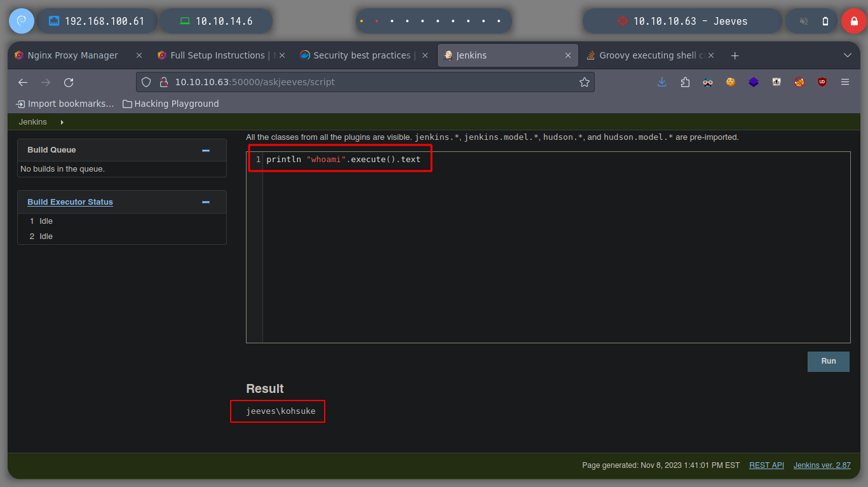Open the REST API link

click(x=766, y=465)
